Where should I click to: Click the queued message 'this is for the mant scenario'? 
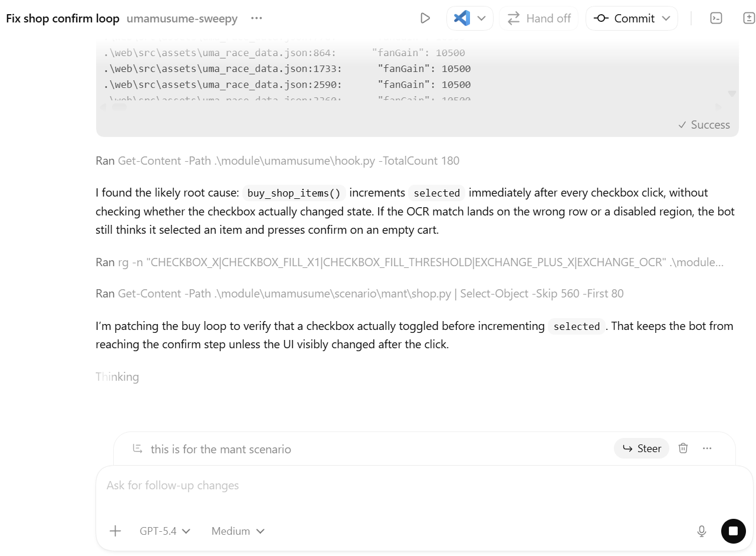pyautogui.click(x=221, y=449)
